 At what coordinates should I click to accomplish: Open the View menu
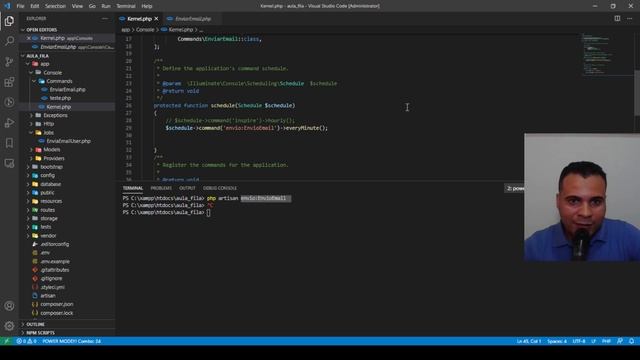(77, 6)
